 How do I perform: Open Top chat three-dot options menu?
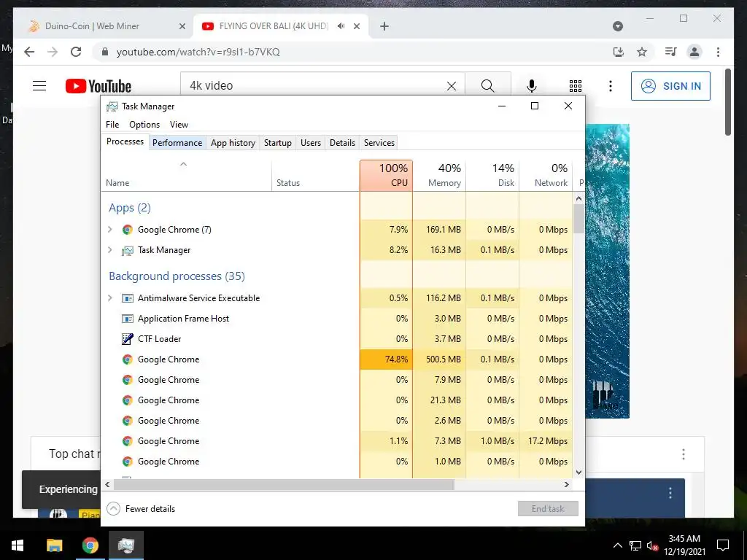coord(683,454)
